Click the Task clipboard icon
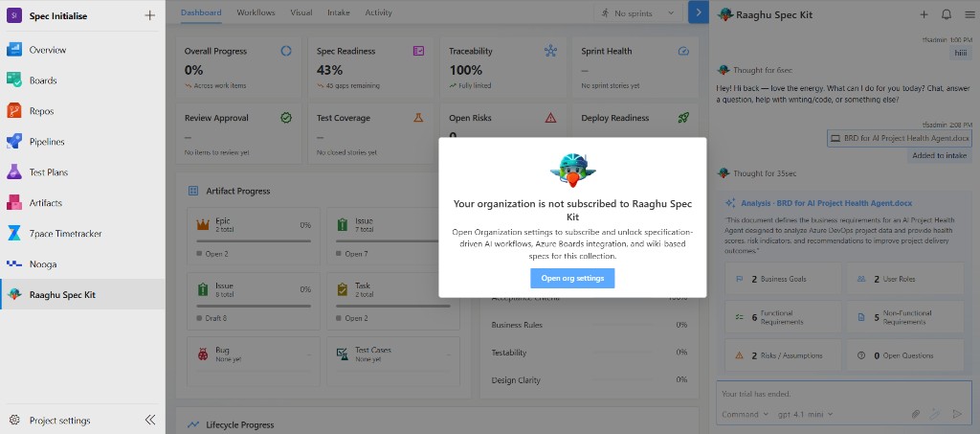 [x=343, y=289]
